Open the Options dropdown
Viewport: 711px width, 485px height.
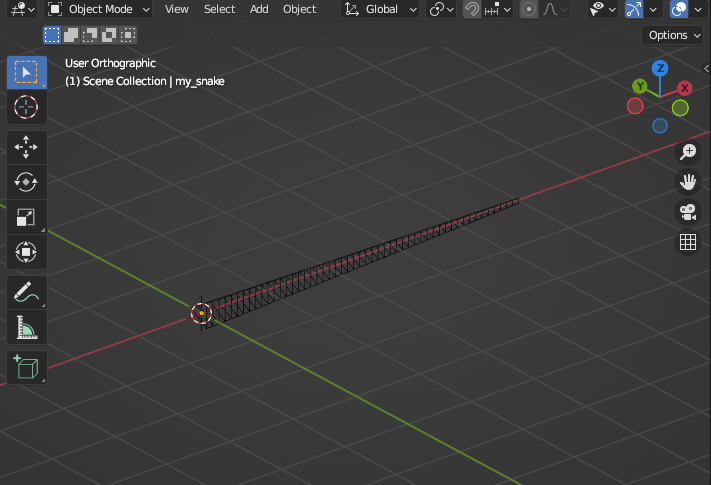pyautogui.click(x=672, y=35)
